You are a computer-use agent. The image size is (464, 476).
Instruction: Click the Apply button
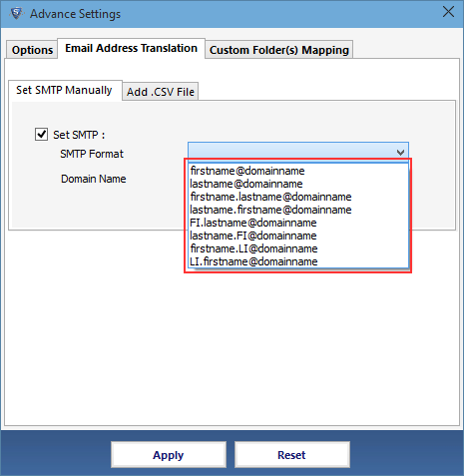pyautogui.click(x=169, y=455)
